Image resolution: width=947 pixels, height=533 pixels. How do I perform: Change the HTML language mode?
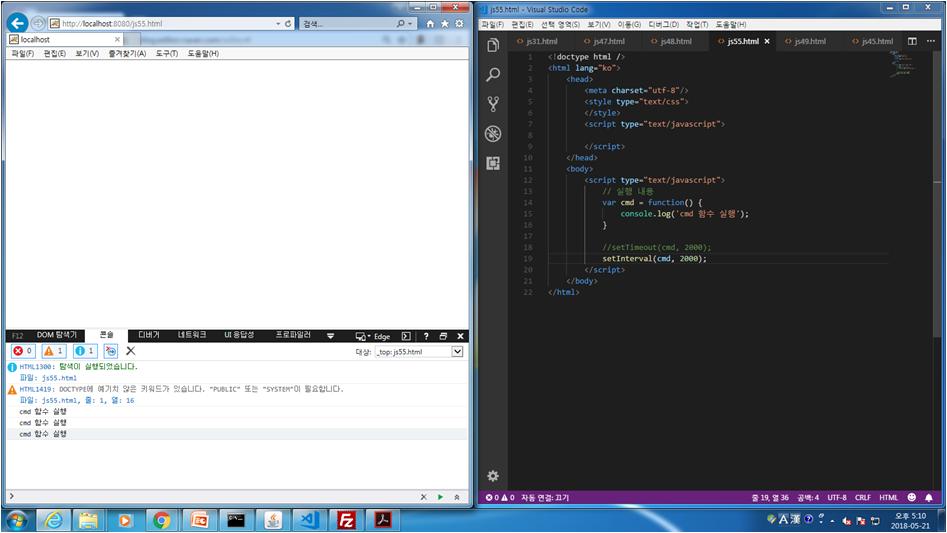[888, 497]
